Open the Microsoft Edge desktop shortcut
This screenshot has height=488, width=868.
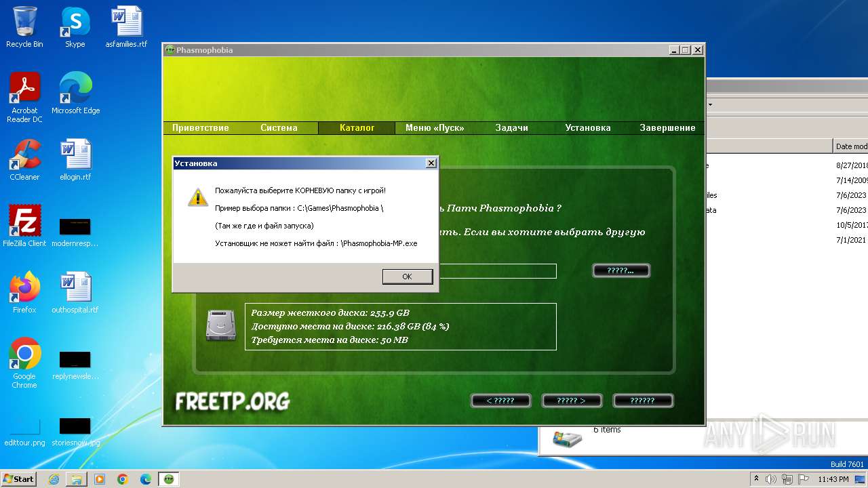pyautogui.click(x=75, y=94)
